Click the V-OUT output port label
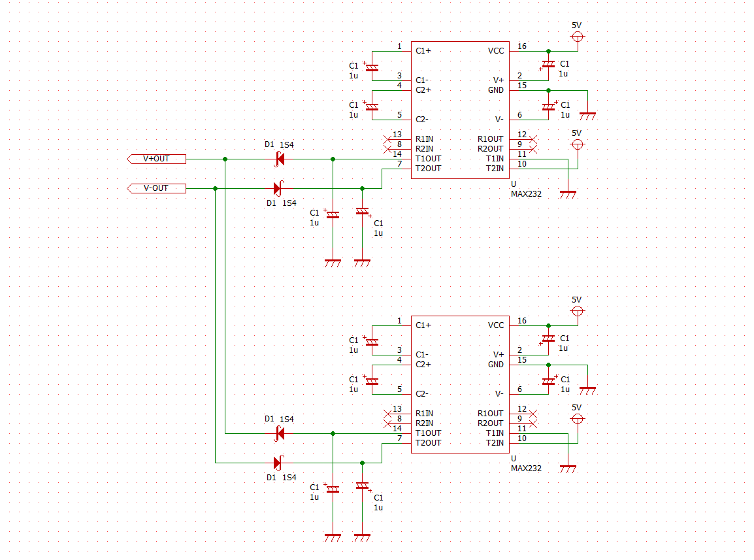 coord(156,188)
